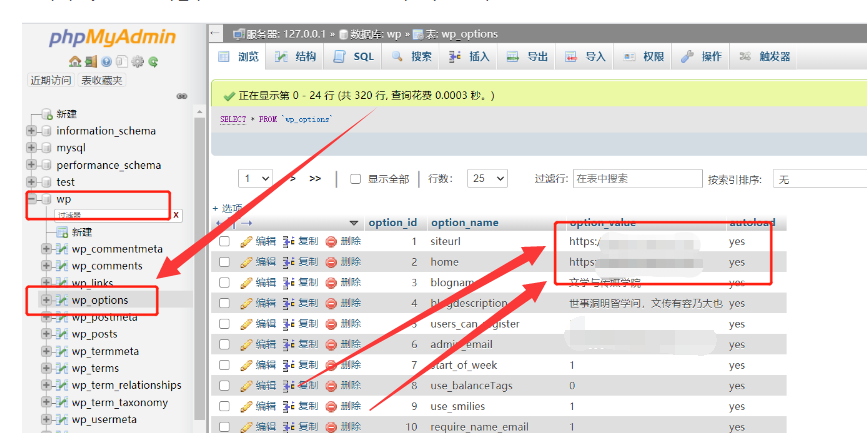This screenshot has height=433, width=867.
Task: Open the 搜索 search tab
Action: click(x=412, y=56)
